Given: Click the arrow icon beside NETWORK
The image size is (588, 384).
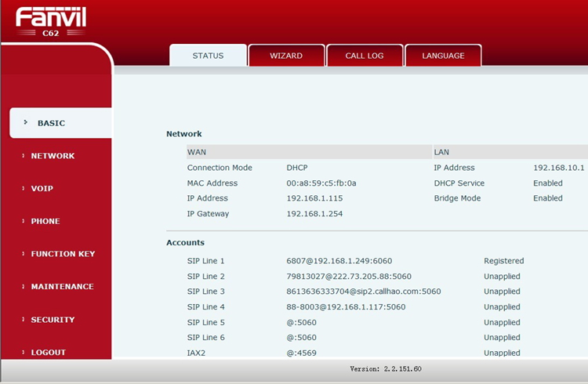Looking at the screenshot, I should pos(24,156).
